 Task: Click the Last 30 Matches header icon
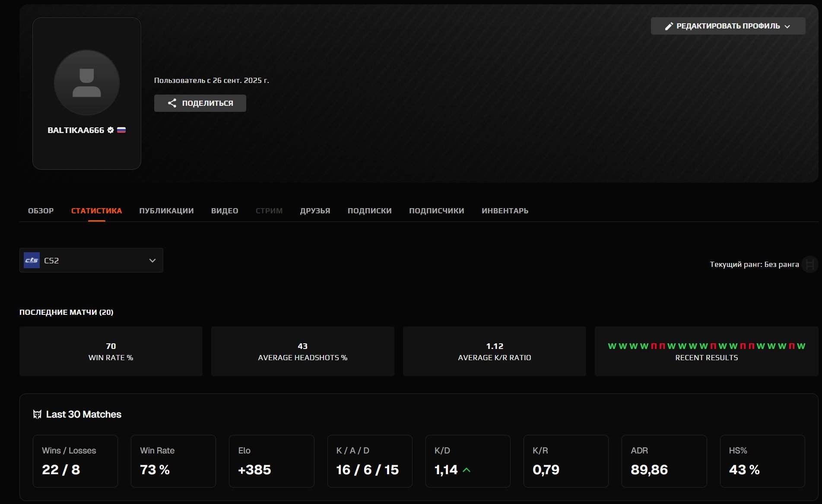click(x=37, y=415)
